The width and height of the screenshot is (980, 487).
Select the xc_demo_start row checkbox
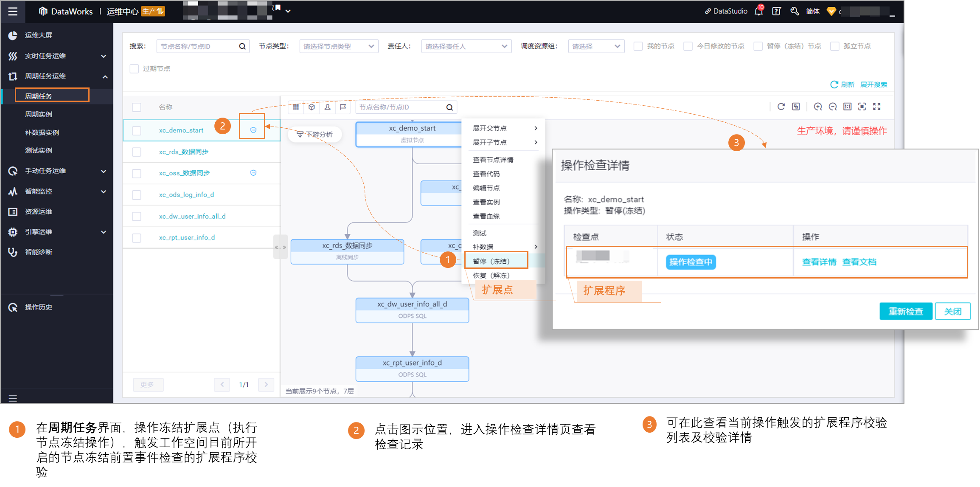coord(137,130)
